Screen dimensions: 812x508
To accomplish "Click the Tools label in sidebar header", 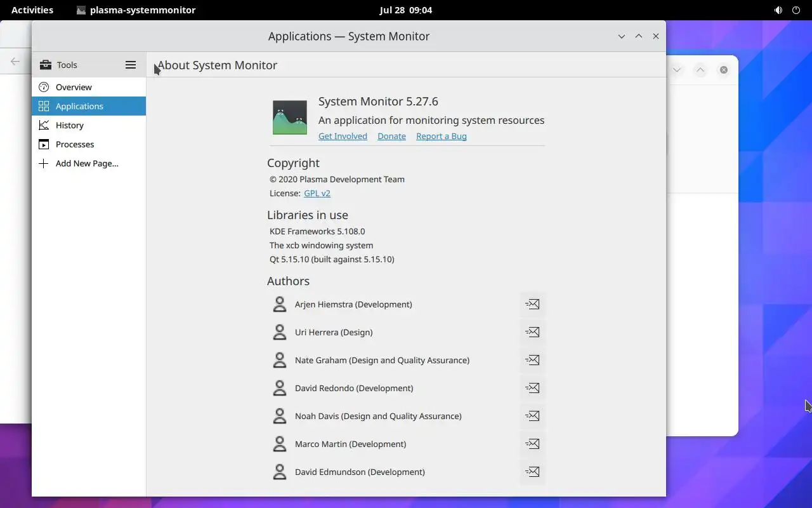I will pos(67,65).
